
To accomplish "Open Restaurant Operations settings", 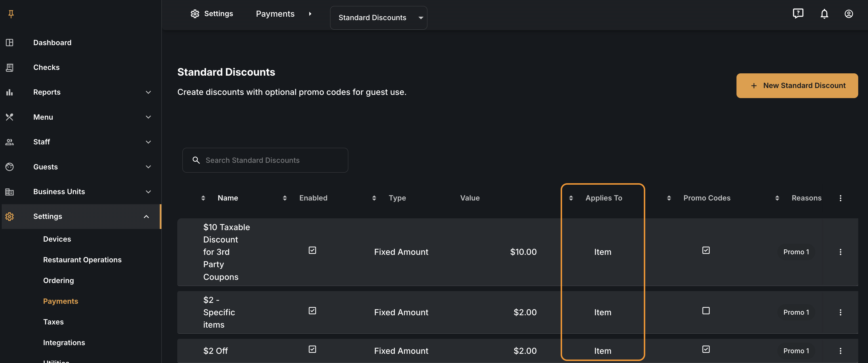I will point(82,260).
